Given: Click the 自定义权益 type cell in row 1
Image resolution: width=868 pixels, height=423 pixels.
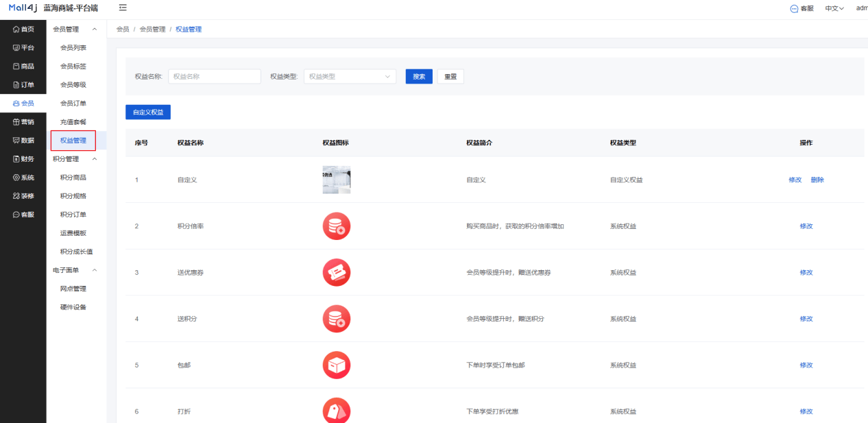Looking at the screenshot, I should (627, 180).
